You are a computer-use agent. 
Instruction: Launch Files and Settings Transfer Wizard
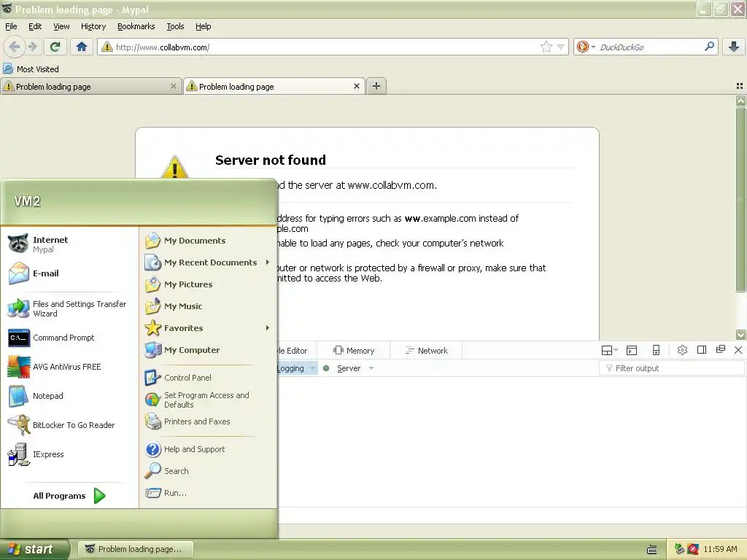69,308
